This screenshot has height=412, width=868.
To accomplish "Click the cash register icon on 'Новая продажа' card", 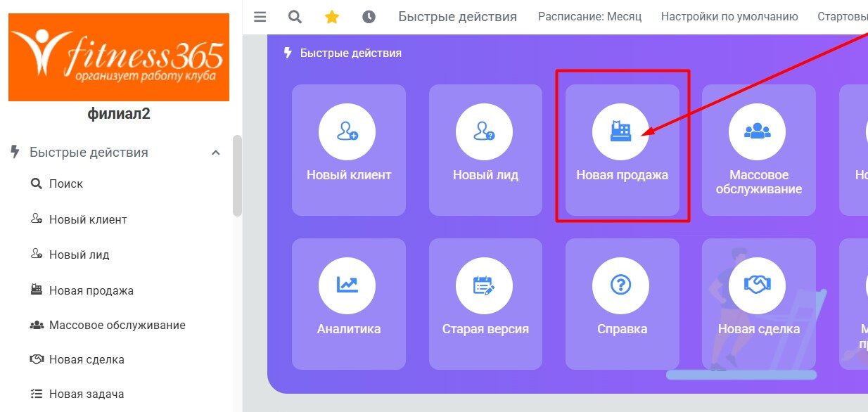I will click(x=620, y=131).
